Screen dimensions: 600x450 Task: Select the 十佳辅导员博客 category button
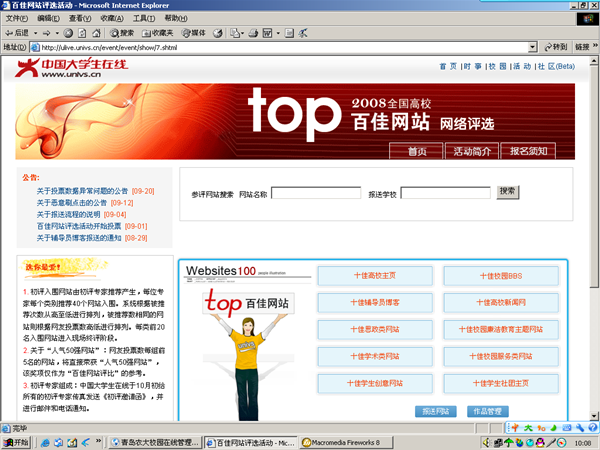375,302
